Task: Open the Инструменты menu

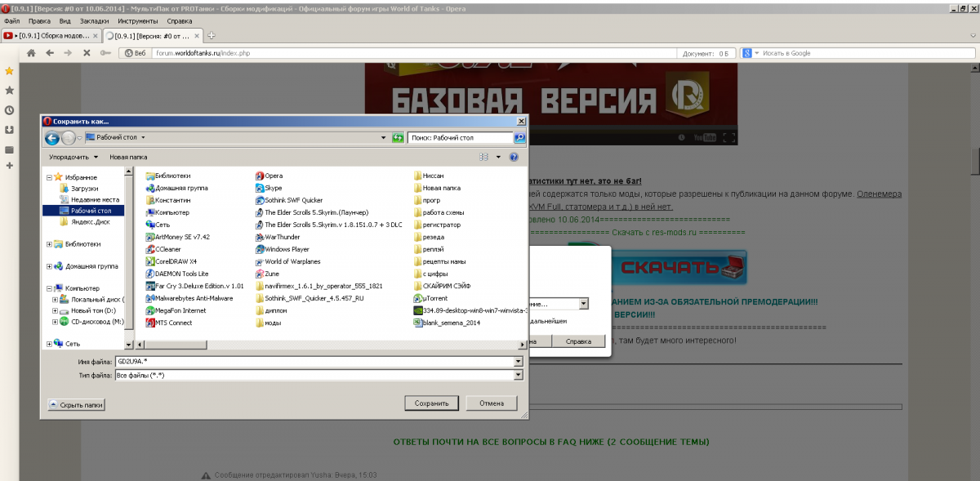Action: click(x=138, y=20)
